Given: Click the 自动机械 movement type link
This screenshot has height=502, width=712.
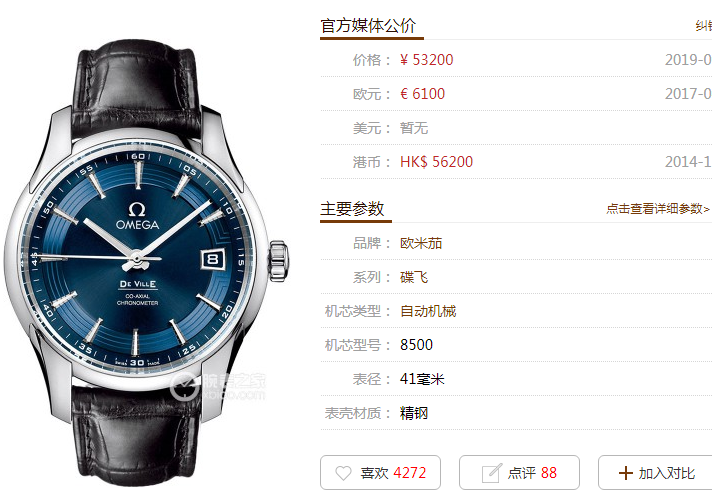Looking at the screenshot, I should click(x=428, y=311).
